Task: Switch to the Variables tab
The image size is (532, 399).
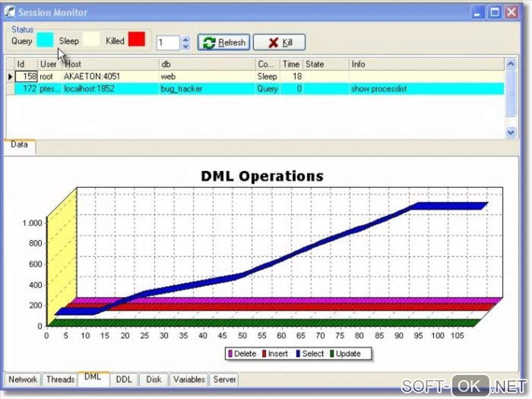Action: click(x=189, y=379)
